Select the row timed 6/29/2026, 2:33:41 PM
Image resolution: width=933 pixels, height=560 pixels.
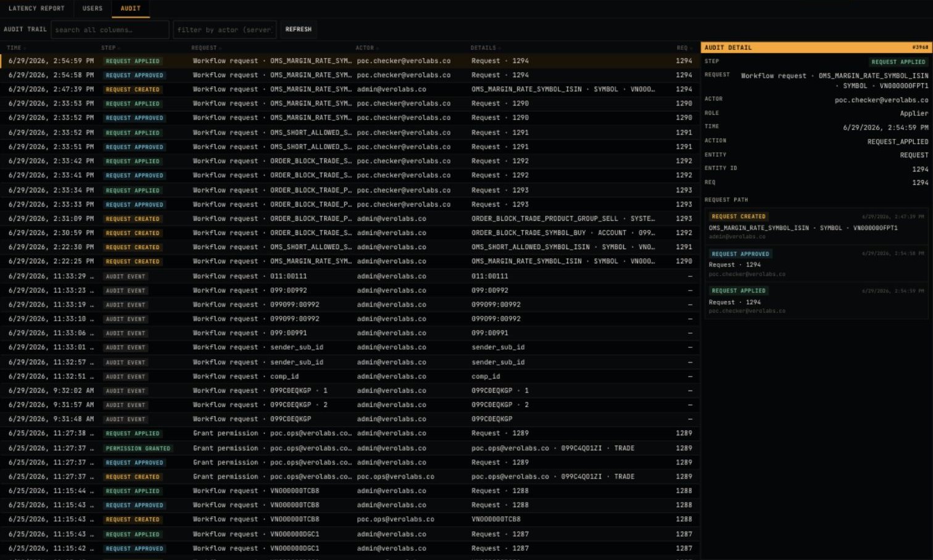[350, 175]
